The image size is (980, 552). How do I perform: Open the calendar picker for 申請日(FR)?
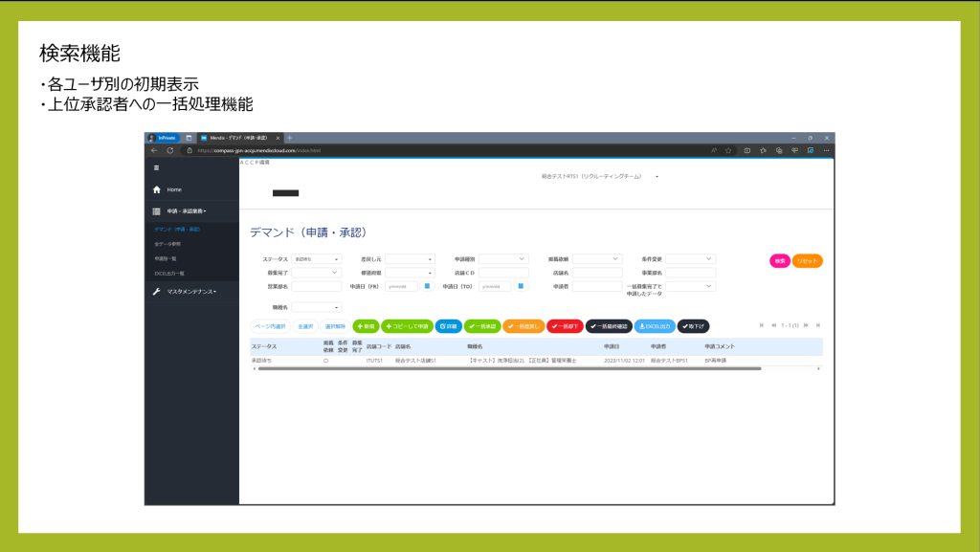tap(428, 286)
